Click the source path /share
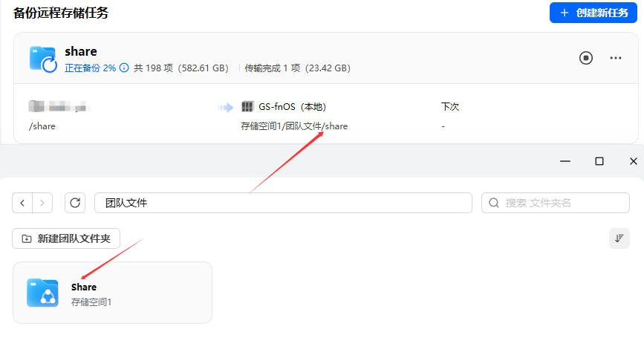Screen dimensions: 644x361 point(42,126)
